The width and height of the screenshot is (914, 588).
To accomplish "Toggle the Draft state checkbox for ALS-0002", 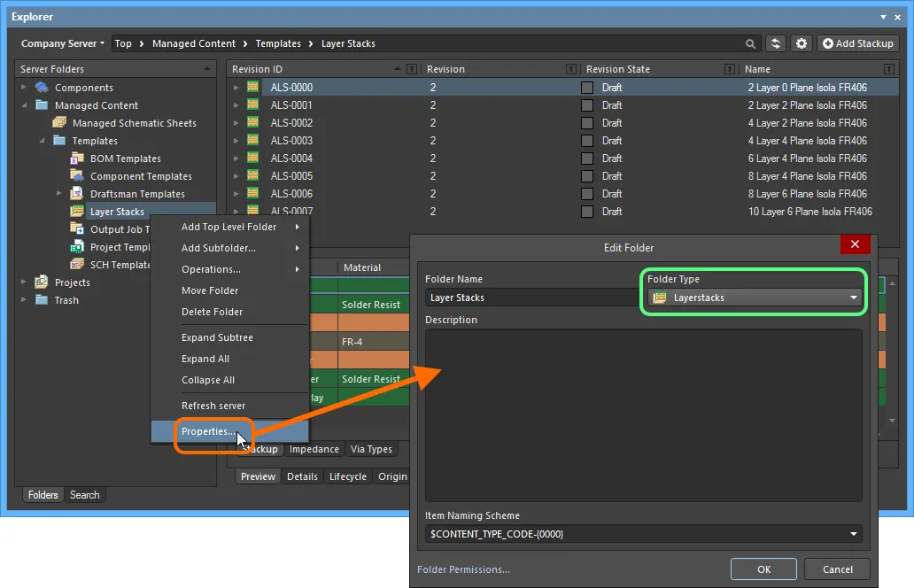I will [x=587, y=123].
